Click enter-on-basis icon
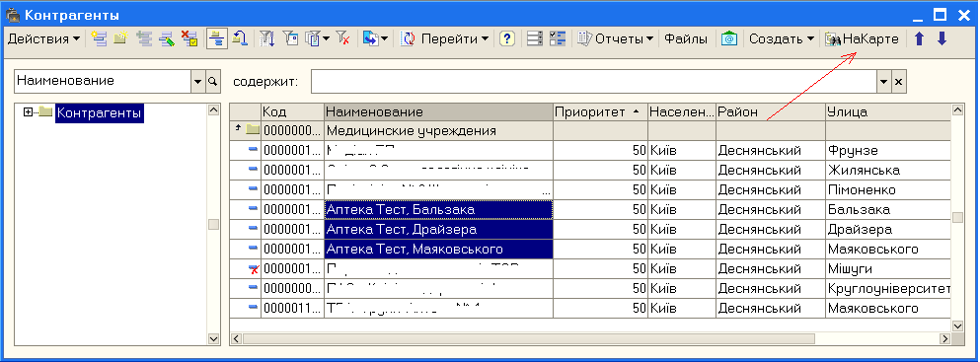The height and width of the screenshot is (362, 980). (371, 38)
